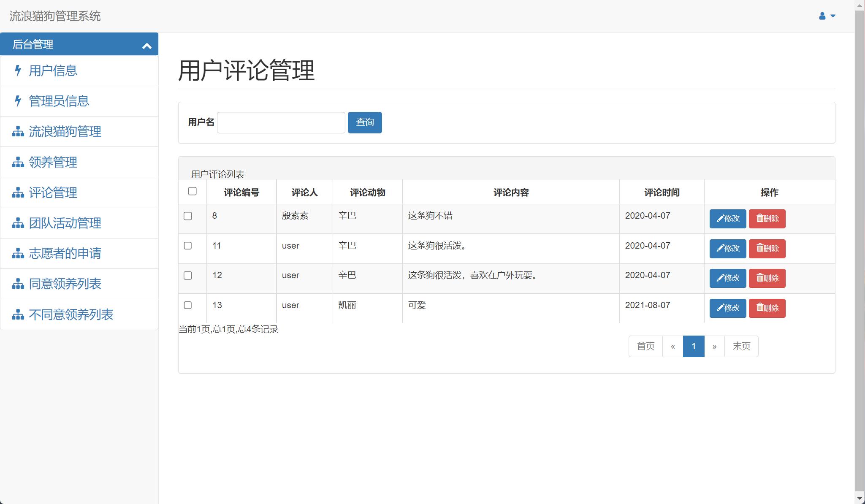Check the checkbox for comment 13
Image resolution: width=865 pixels, height=504 pixels.
pos(188,305)
